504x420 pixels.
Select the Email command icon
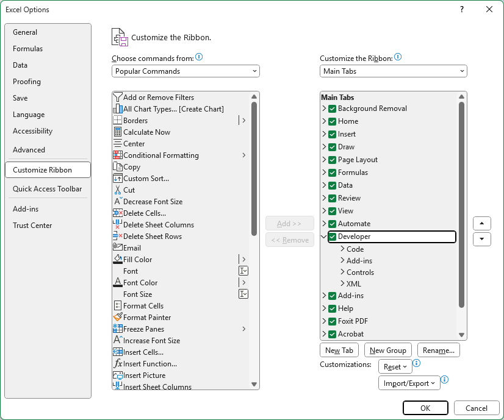pyautogui.click(x=118, y=247)
